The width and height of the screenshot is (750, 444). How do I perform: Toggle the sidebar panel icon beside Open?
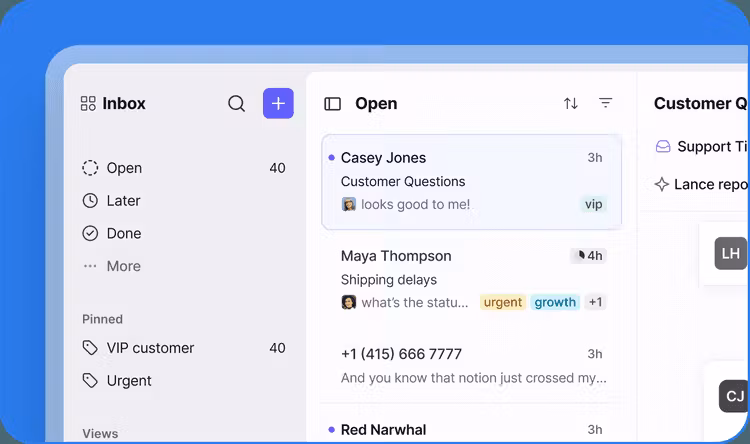333,104
